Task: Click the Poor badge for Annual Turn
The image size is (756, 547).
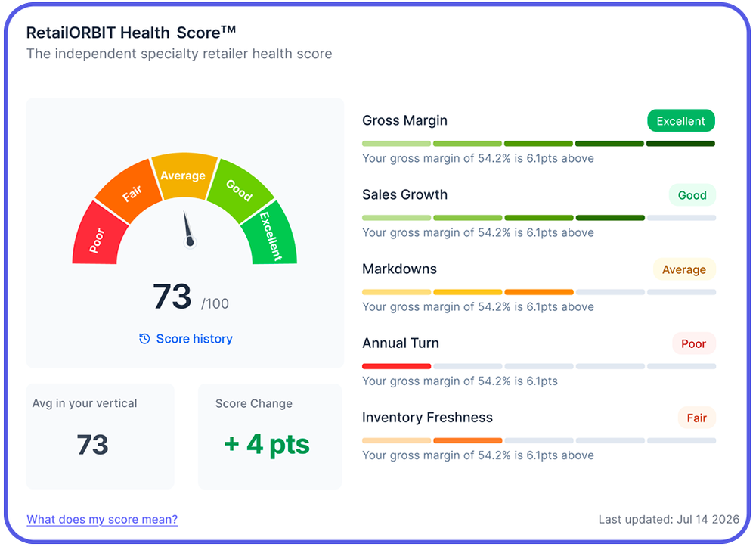Action: click(694, 343)
